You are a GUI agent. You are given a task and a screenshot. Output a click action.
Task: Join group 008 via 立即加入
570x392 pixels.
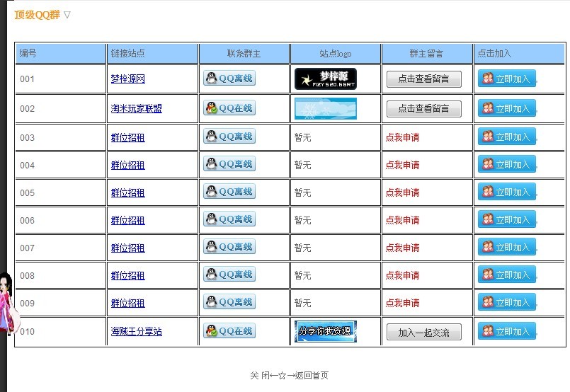tap(507, 275)
